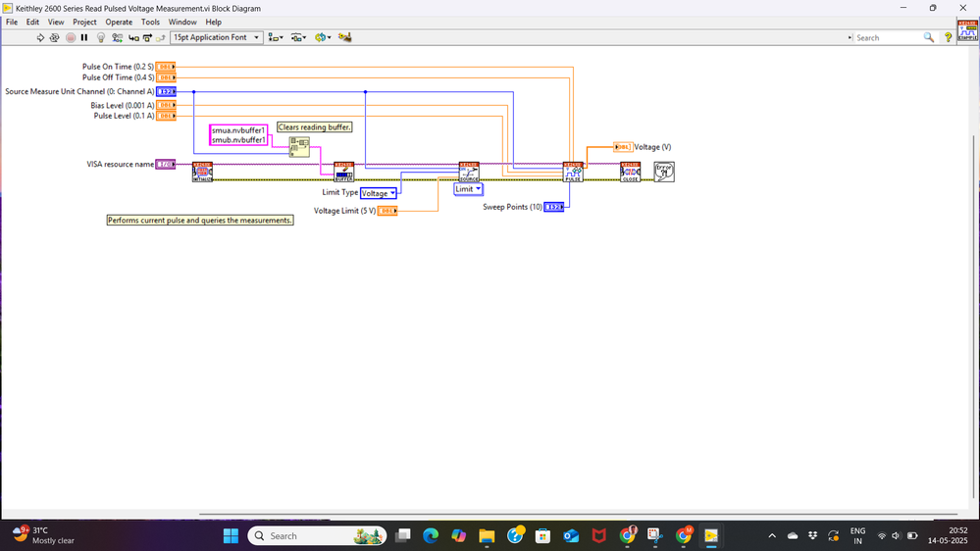Click the smub.nvbuffer1 array constant element
The height and width of the screenshot is (551, 980).
pyautogui.click(x=238, y=140)
